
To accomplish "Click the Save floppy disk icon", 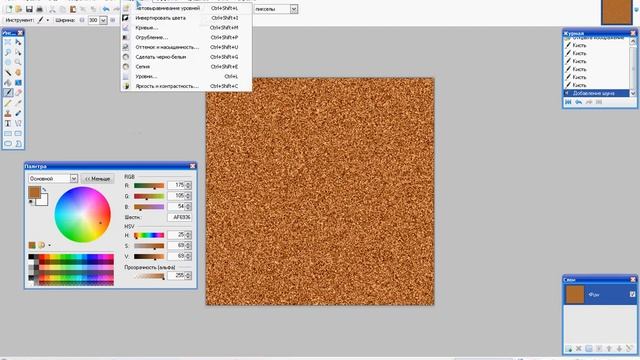I will click(x=29, y=9).
